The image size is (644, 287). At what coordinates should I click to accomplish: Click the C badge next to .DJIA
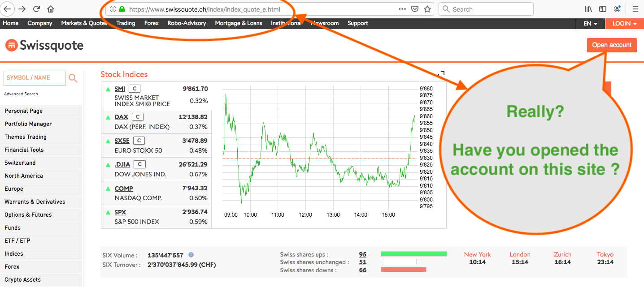click(140, 164)
